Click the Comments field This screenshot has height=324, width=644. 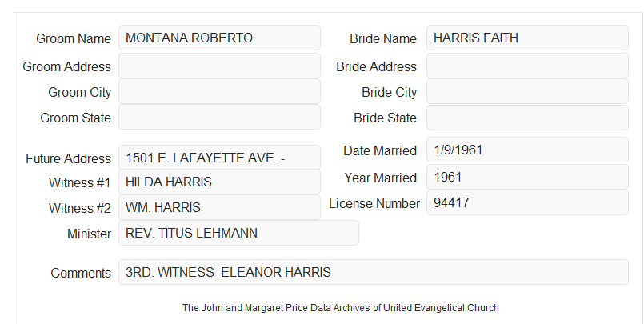374,272
